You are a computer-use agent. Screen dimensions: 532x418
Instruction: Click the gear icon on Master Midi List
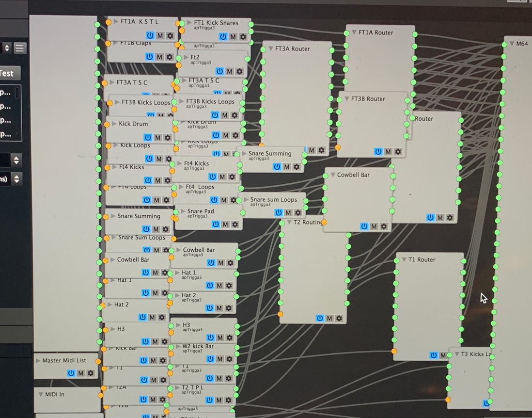(x=90, y=373)
